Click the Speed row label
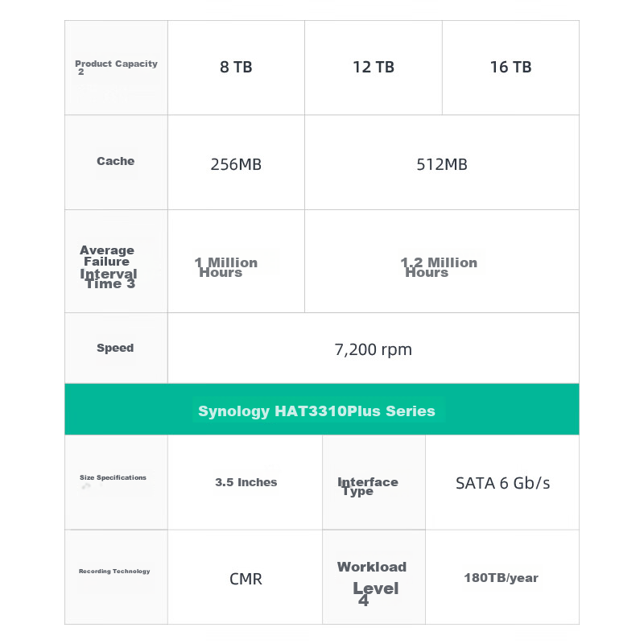The width and height of the screenshot is (644, 644). pyautogui.click(x=115, y=348)
